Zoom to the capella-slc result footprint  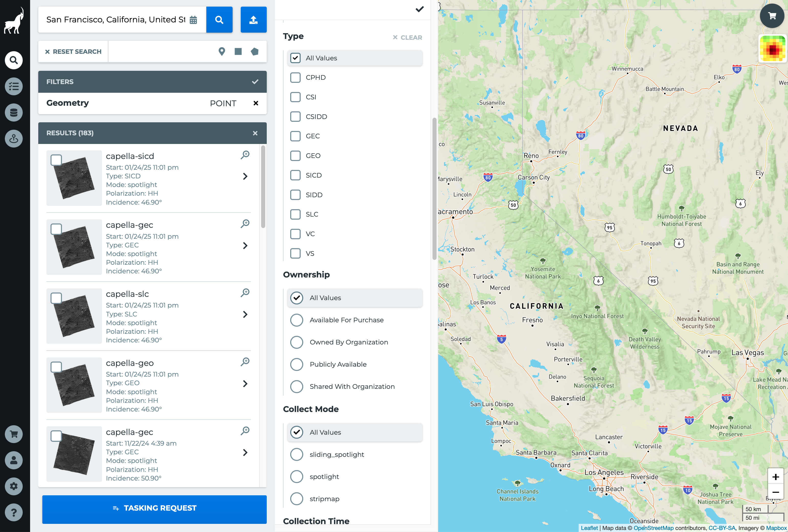coord(245,293)
